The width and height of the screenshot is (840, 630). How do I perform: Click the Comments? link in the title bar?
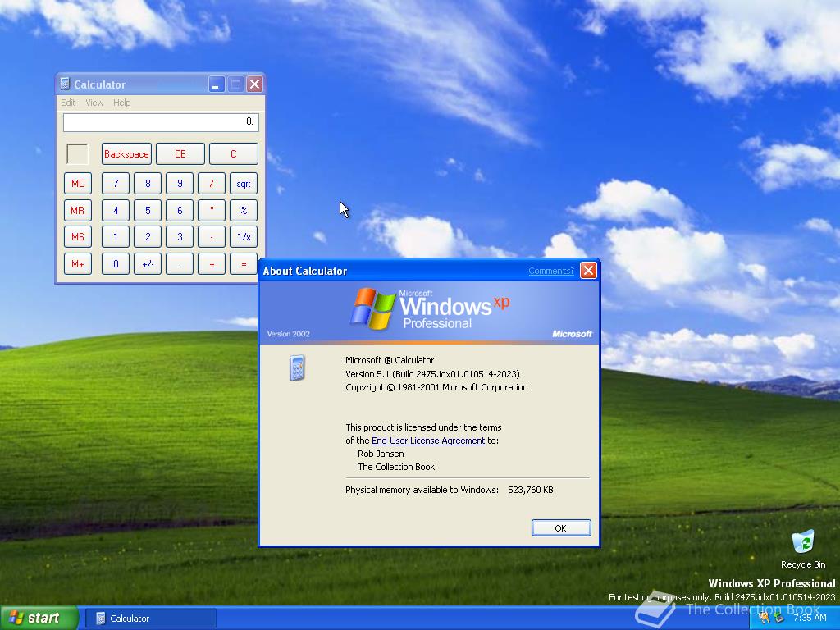pos(550,271)
